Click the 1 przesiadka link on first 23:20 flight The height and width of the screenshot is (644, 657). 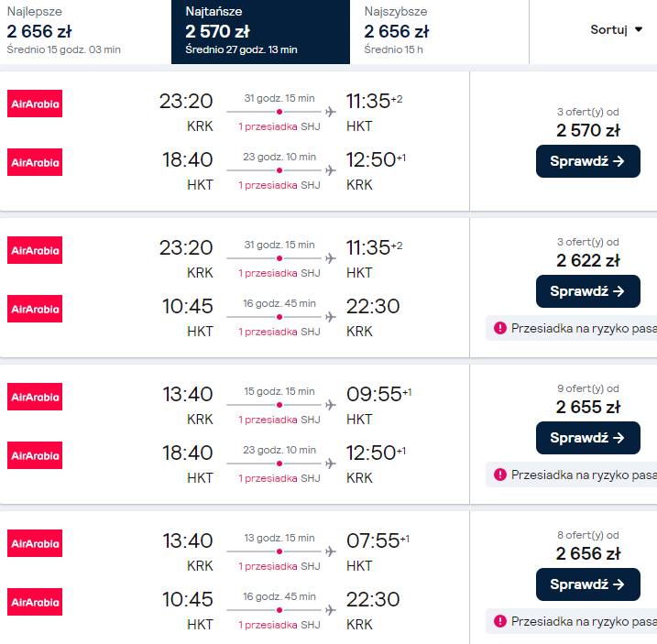268,126
